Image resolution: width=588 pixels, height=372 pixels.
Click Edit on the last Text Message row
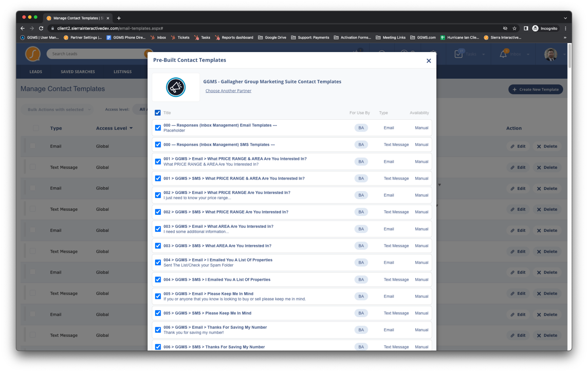point(518,335)
